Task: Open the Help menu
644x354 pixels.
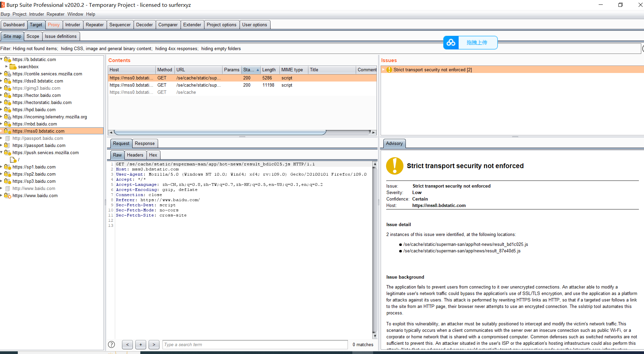Action: (91, 14)
